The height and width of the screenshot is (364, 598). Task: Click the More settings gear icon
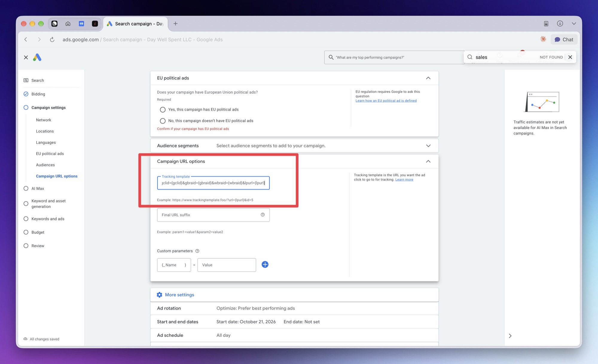(x=159, y=295)
